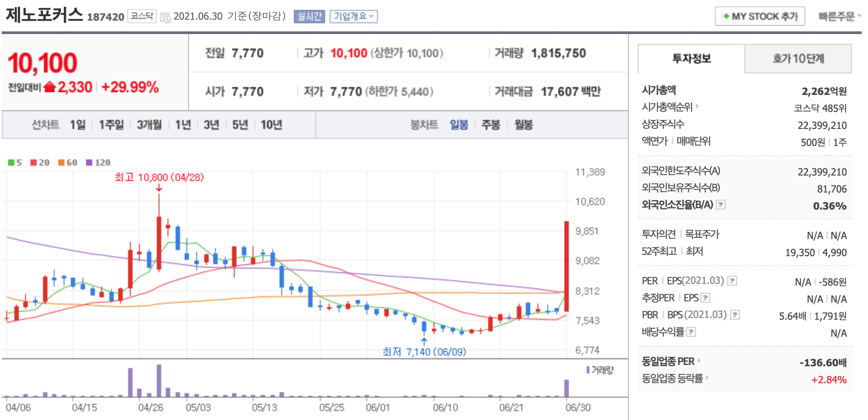Click the purple 120-day moving average legend
Image resolution: width=868 pixels, height=420 pixels.
[x=98, y=163]
